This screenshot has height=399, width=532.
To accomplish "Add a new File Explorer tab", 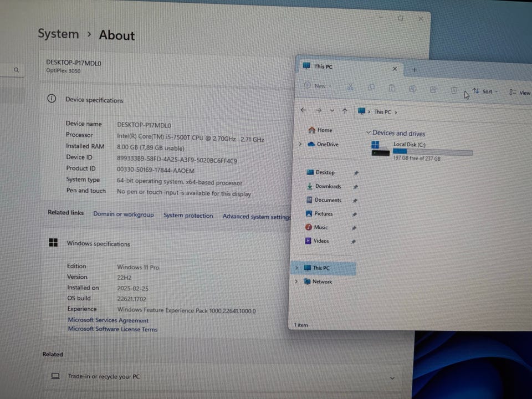I will coord(415,70).
